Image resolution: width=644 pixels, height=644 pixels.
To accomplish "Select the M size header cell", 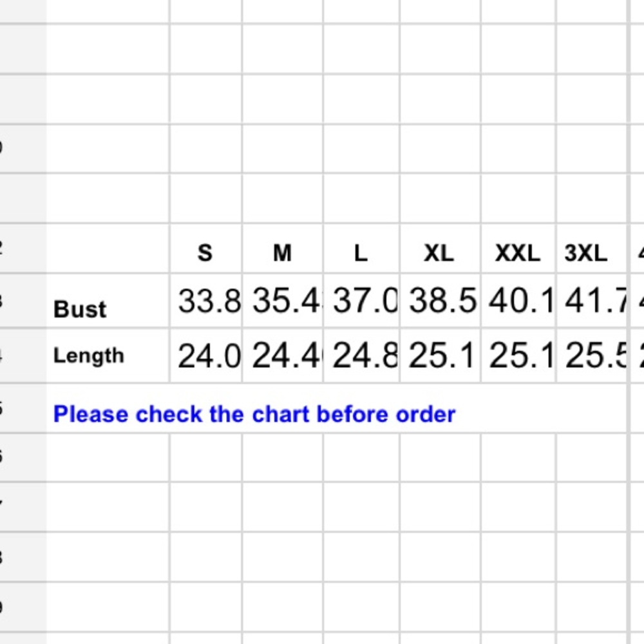I will tap(283, 249).
